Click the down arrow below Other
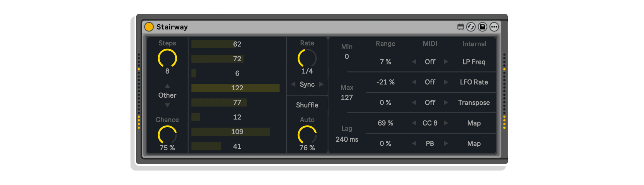Screen dimensions: 644x185 (x=167, y=105)
